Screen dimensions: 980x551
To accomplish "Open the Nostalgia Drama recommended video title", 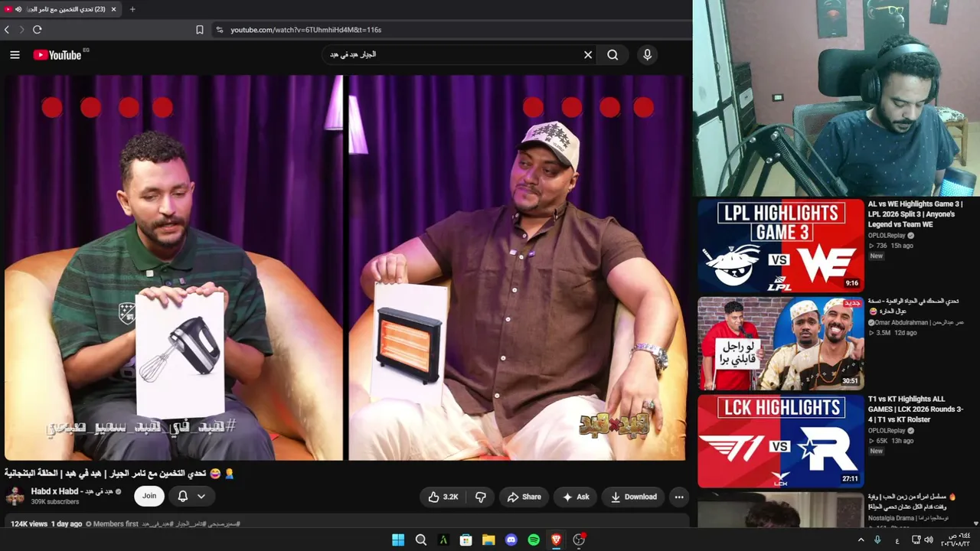I will pos(913,501).
